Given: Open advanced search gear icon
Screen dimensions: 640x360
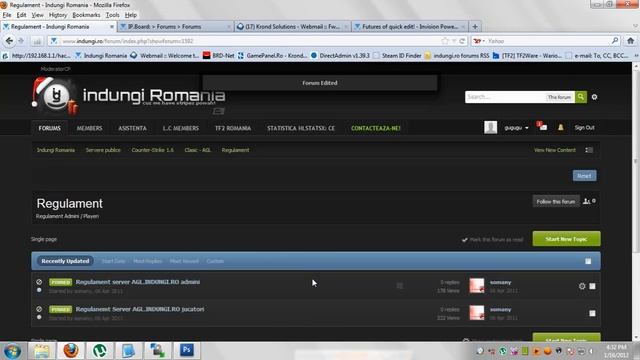Looking at the screenshot, I should point(594,97).
